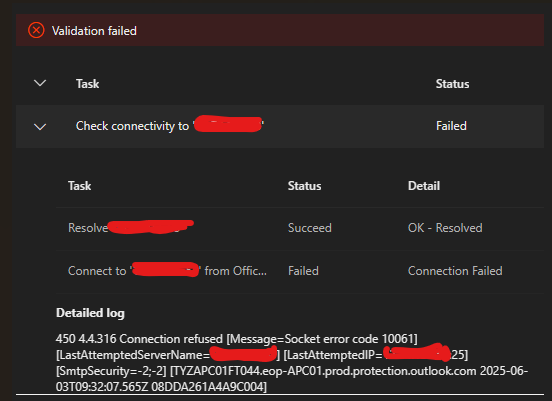The image size is (552, 401).
Task: Collapse the Check connectivity task row
Action: (40, 126)
